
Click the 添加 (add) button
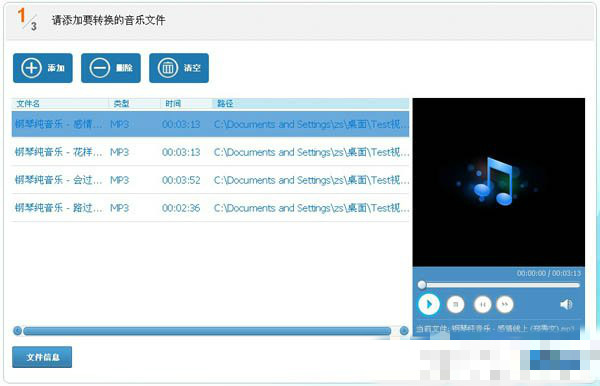(x=43, y=68)
